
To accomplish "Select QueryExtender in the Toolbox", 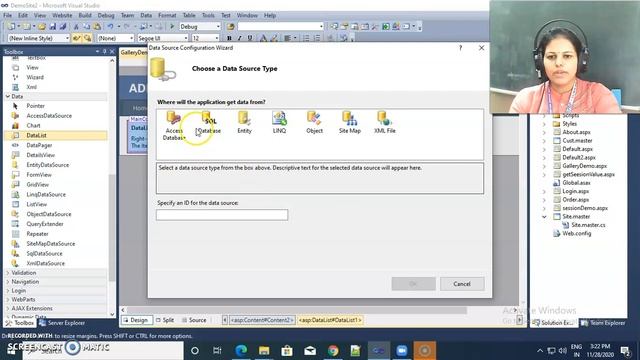I will click(45, 224).
